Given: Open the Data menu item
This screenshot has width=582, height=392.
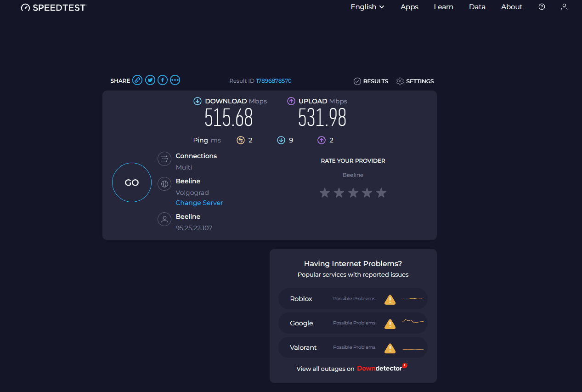Looking at the screenshot, I should 477,7.
